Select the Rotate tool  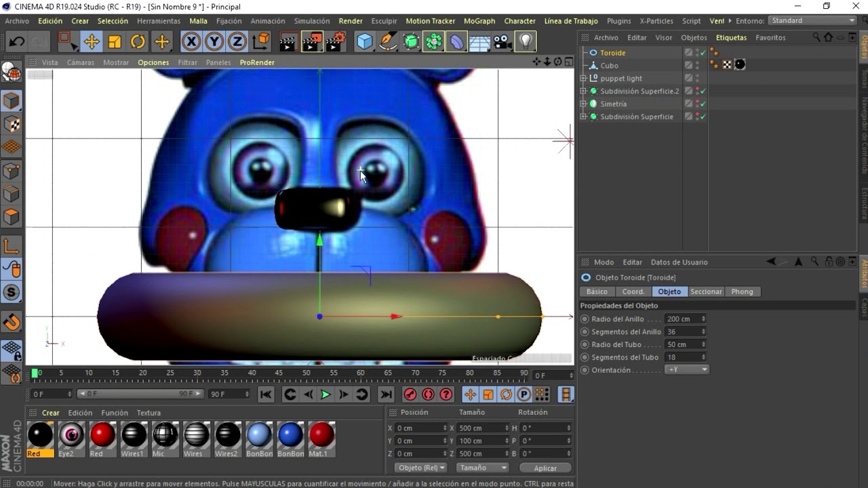138,42
